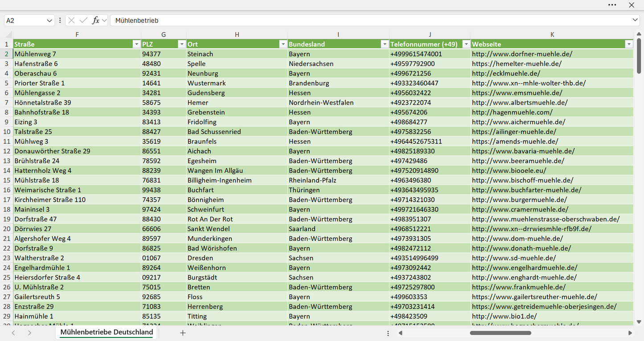Click the Select All corner triangle
Screen dimensions: 644x341
8,35
